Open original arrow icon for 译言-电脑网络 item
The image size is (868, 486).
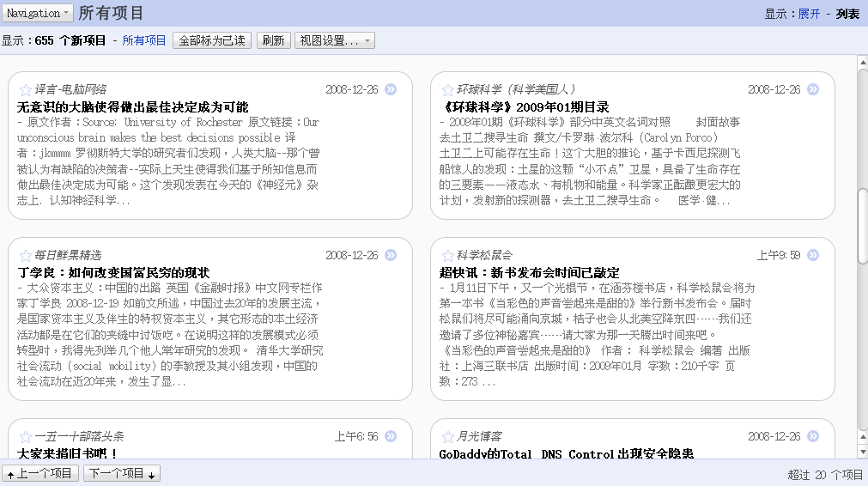391,89
